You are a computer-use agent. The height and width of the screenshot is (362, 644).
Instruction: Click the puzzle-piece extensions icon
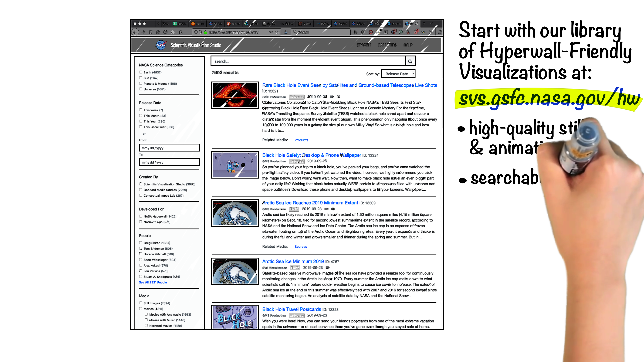pyautogui.click(x=173, y=32)
